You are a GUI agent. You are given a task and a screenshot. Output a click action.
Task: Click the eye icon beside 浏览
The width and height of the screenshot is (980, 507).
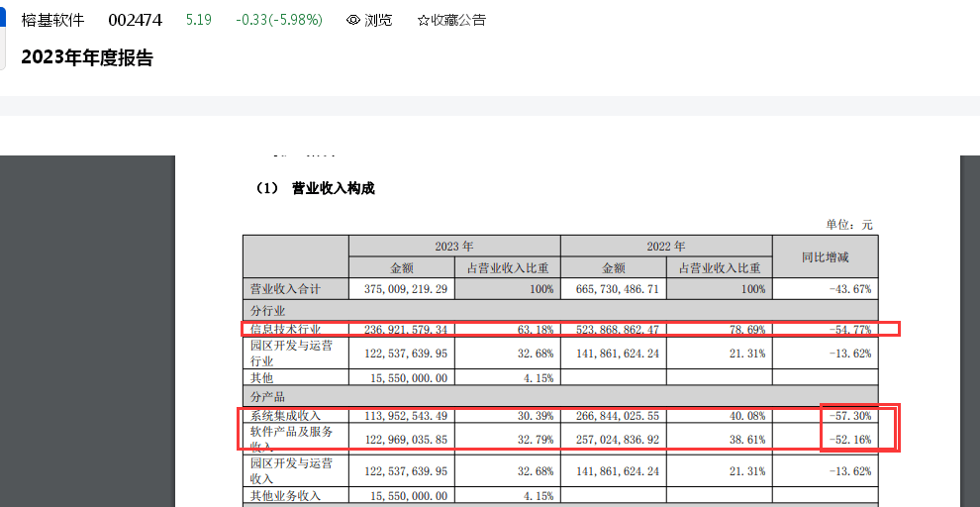353,20
